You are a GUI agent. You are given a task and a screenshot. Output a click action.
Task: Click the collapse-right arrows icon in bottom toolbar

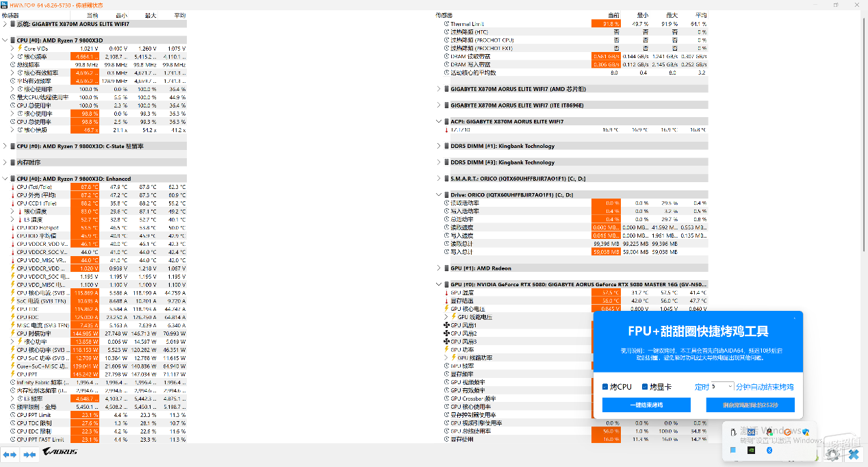29,454
